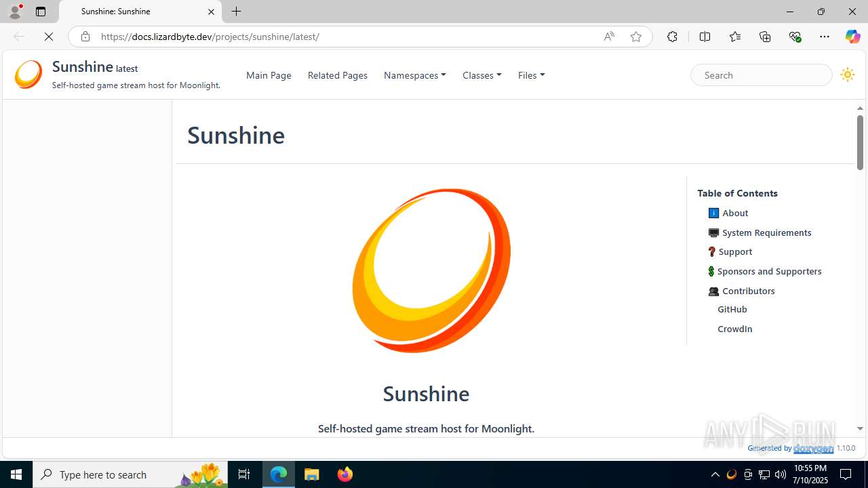868x488 pixels.
Task: Open Browser essentials icon
Action: tap(795, 37)
